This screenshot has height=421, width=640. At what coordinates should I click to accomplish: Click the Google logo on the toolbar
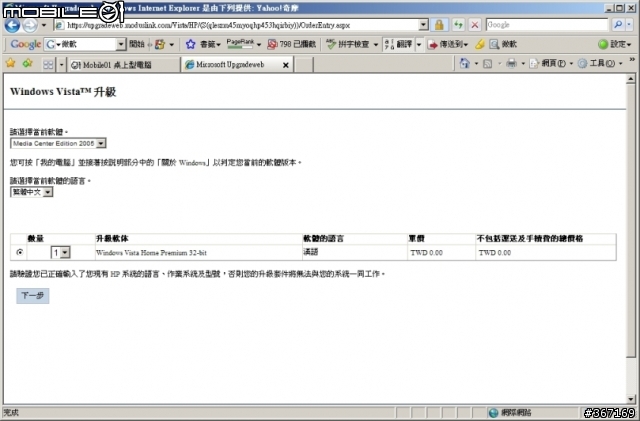[x=25, y=44]
